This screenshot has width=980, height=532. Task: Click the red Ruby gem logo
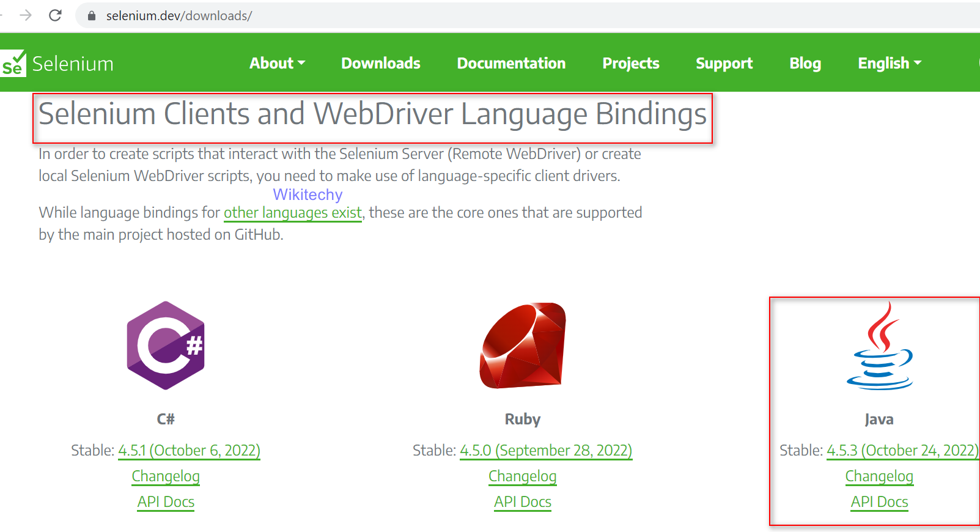(x=523, y=345)
